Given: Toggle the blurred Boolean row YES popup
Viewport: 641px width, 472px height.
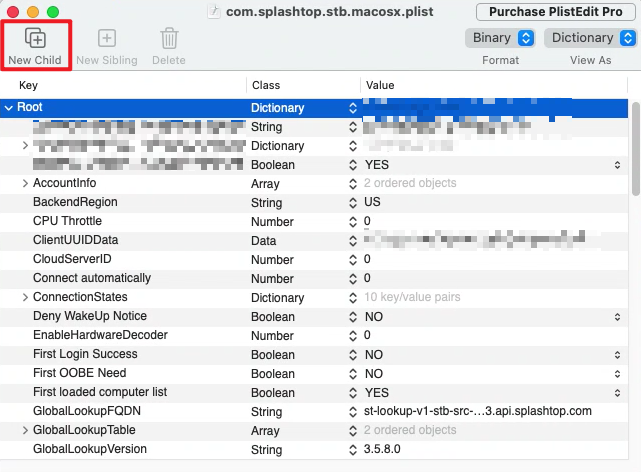Looking at the screenshot, I should pyautogui.click(x=617, y=165).
